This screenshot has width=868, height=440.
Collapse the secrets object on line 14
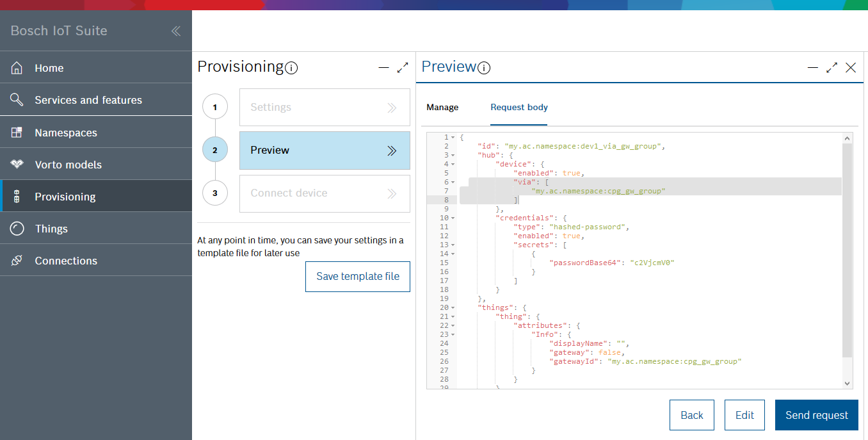tap(453, 254)
